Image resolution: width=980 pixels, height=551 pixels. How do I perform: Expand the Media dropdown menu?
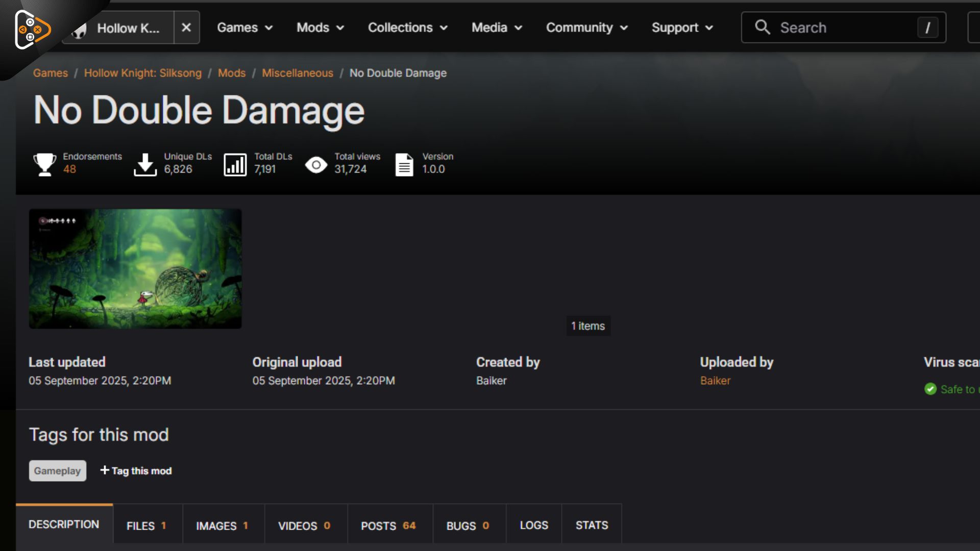point(497,28)
